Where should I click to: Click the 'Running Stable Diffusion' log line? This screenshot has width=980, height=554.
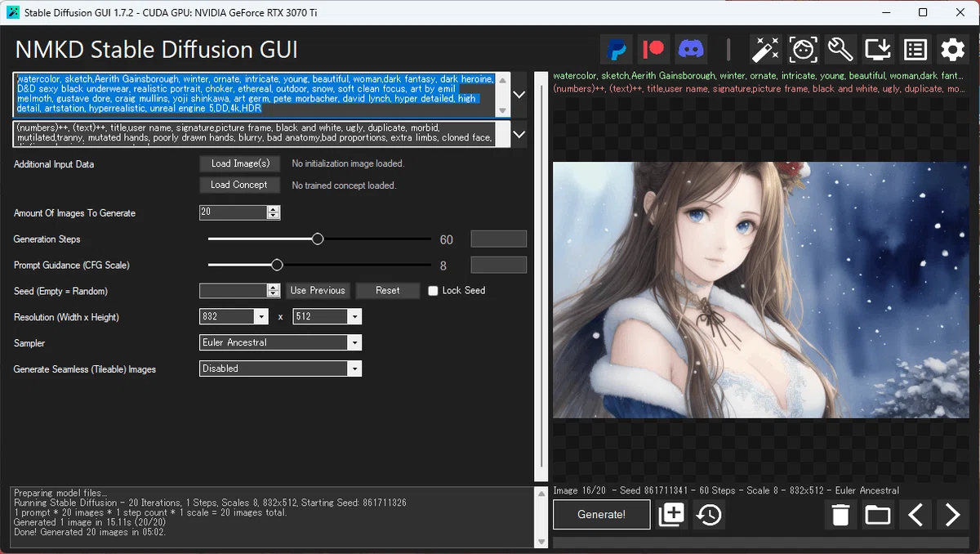[210, 503]
